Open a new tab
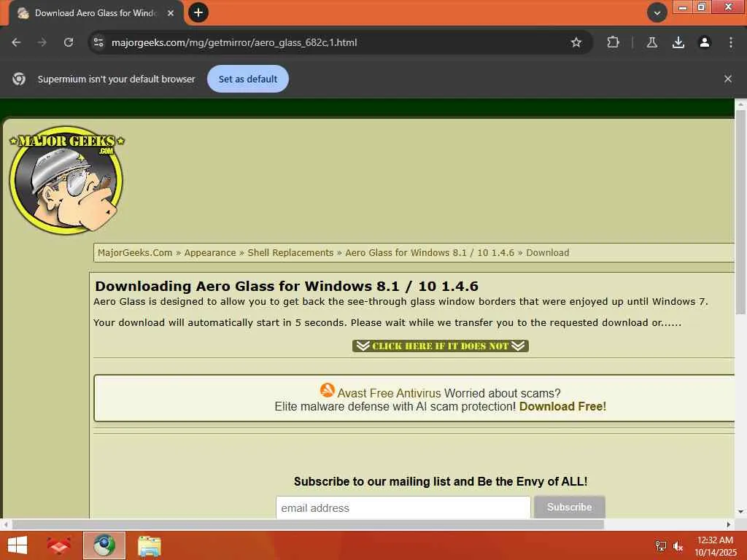Image resolution: width=747 pixels, height=560 pixels. pos(198,13)
